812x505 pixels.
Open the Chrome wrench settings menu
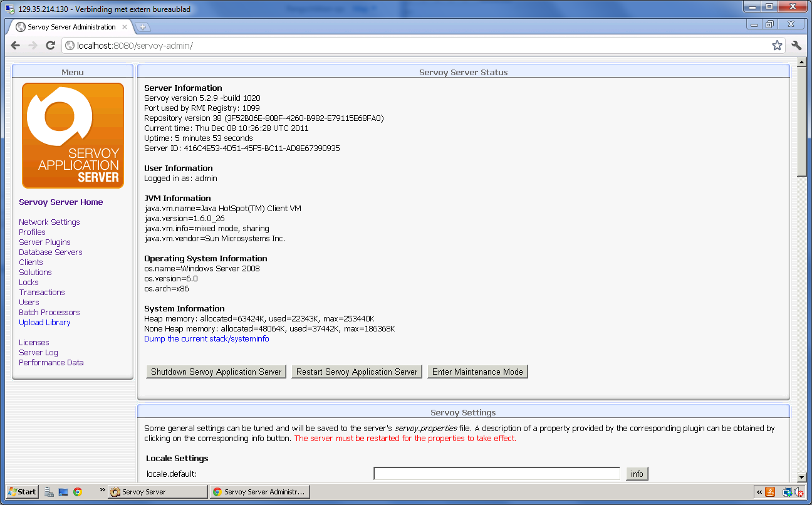[796, 45]
